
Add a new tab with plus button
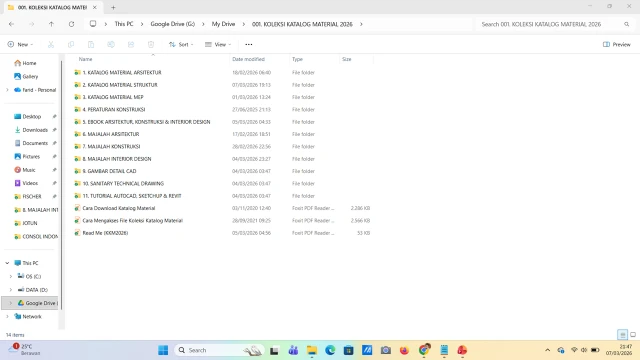pos(113,7)
